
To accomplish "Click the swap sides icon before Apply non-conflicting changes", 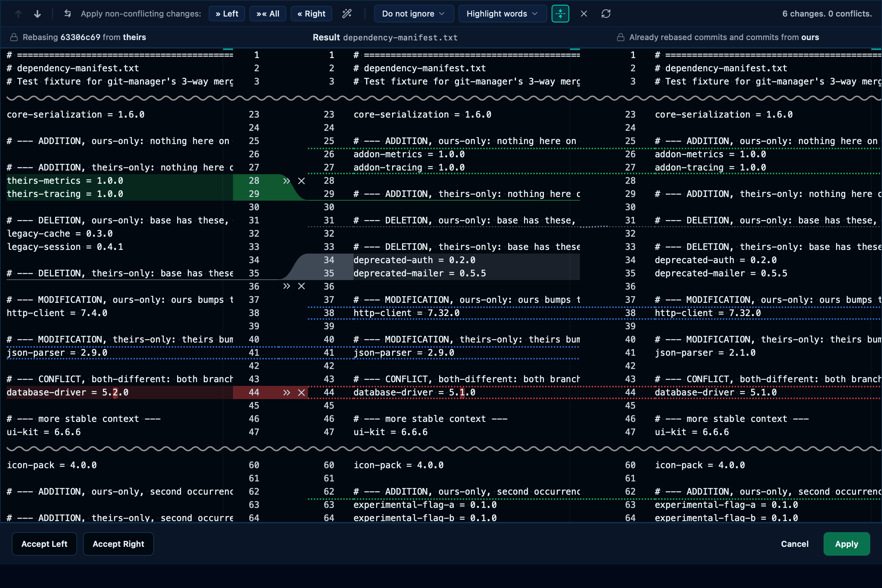I will pos(68,14).
